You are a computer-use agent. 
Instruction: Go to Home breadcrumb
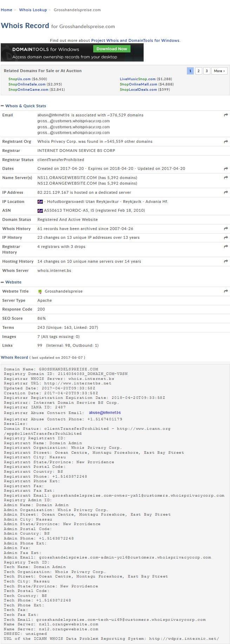pyautogui.click(x=6, y=10)
